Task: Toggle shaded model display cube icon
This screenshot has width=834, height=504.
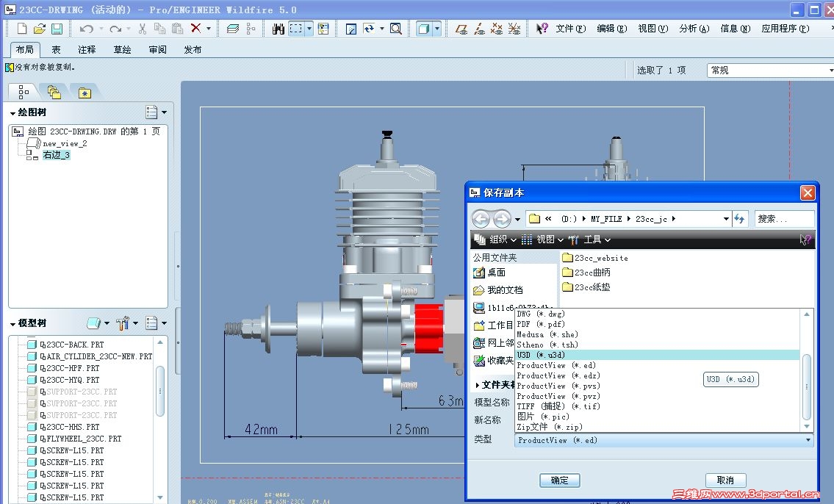Action: tap(423, 29)
